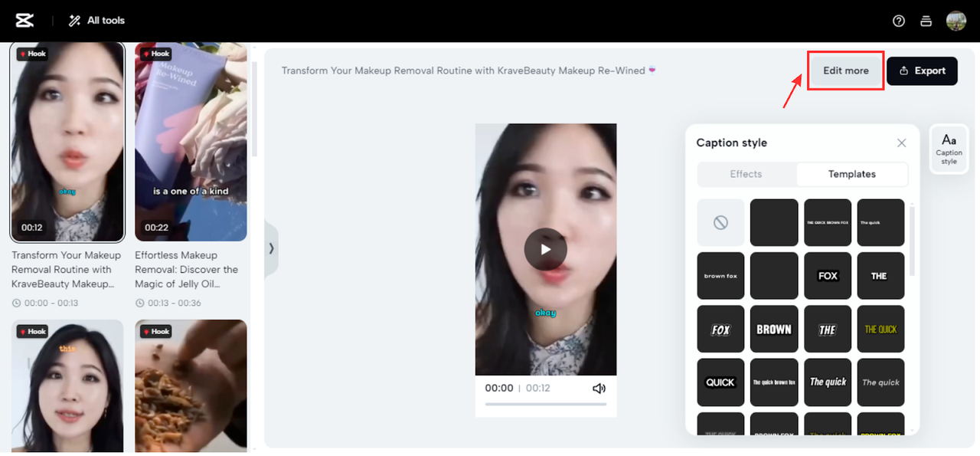Click the video progress bar under the preview
The width and height of the screenshot is (980, 456).
point(545,404)
